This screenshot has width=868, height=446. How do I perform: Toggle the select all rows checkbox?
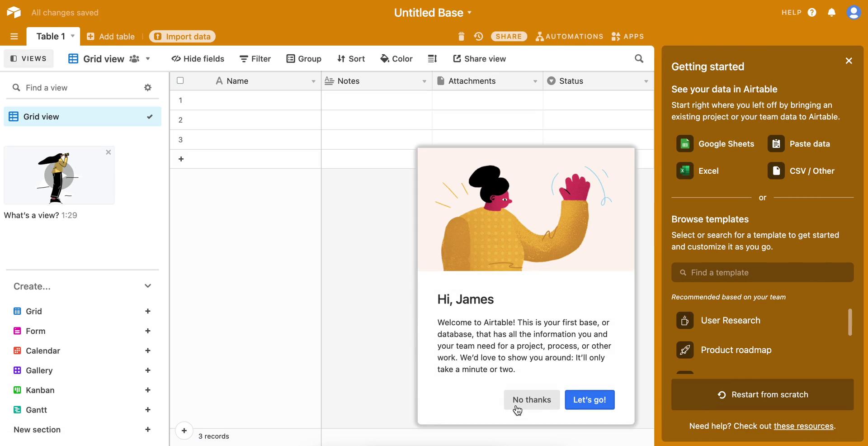click(180, 81)
